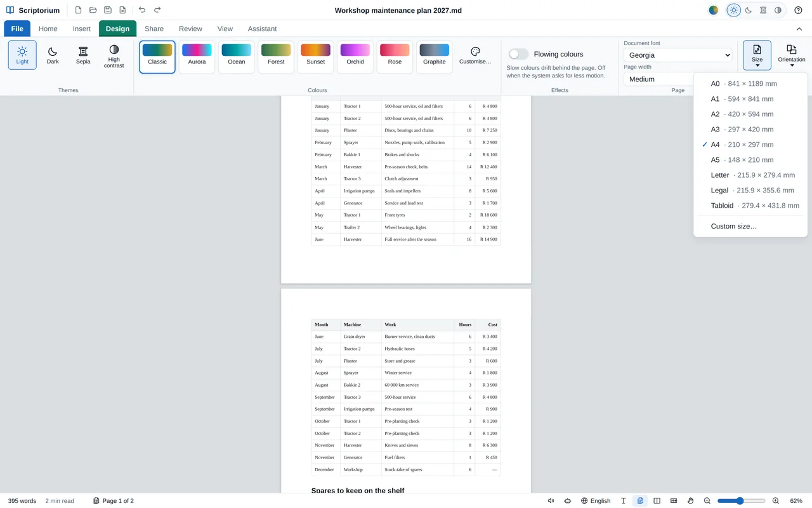Screen dimensions: 812x508
Task: Switch to the Review tab
Action: [x=190, y=29]
